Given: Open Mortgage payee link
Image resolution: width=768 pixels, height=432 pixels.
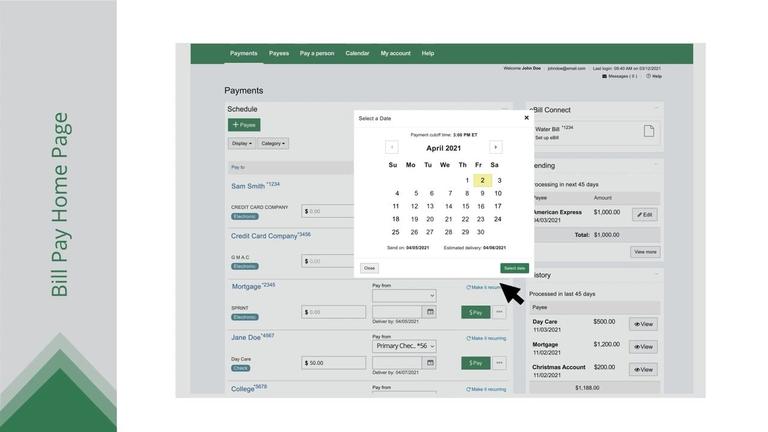Looking at the screenshot, I should [253, 286].
